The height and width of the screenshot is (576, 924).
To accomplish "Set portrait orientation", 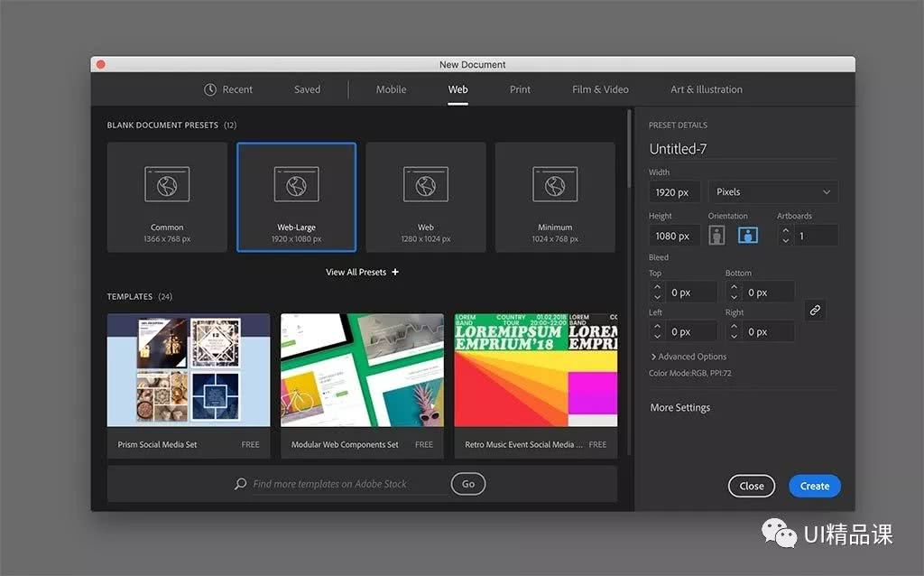I will [717, 236].
